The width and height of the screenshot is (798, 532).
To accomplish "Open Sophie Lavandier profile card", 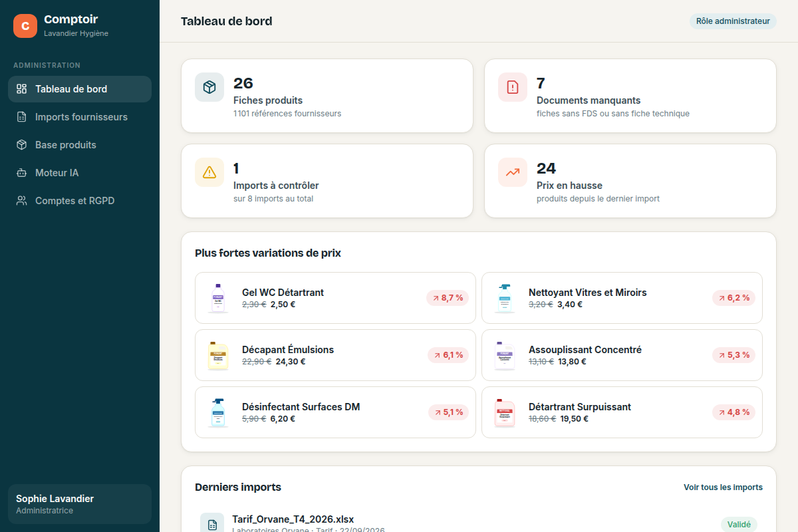I will 80,504.
